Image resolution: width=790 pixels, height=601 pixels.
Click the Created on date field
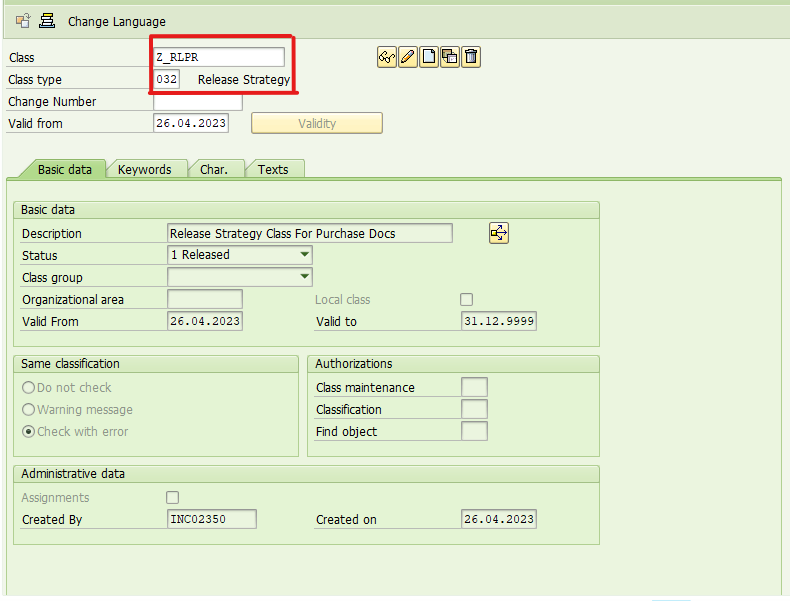[x=499, y=519]
